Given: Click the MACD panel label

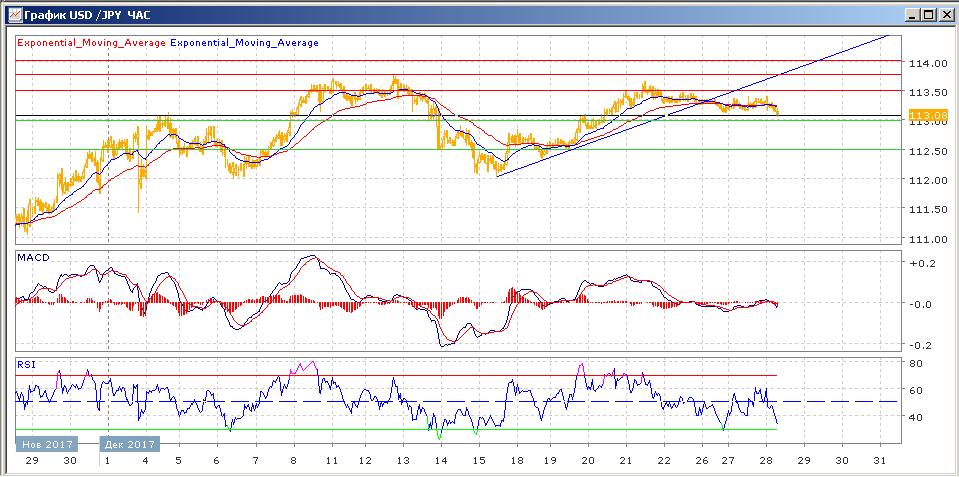Looking at the screenshot, I should [32, 258].
